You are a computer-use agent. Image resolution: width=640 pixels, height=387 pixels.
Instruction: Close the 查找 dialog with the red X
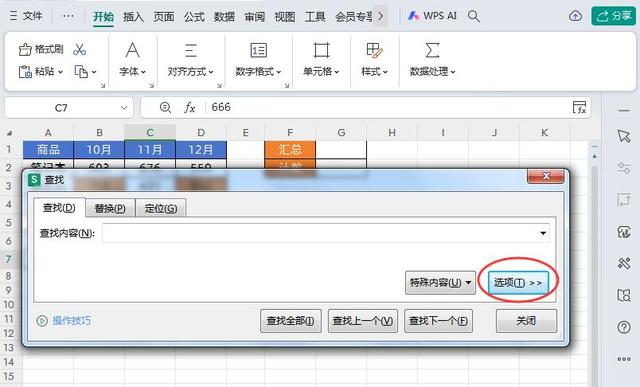[x=546, y=176]
